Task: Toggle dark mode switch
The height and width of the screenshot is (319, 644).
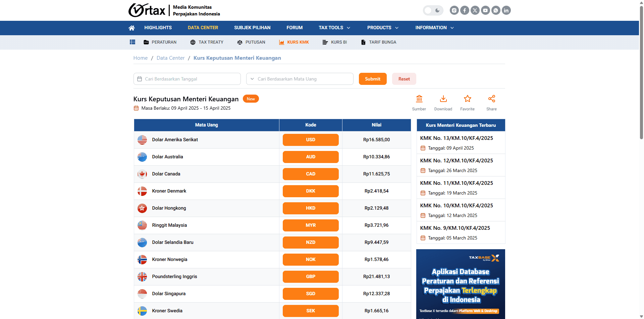Action: click(433, 10)
